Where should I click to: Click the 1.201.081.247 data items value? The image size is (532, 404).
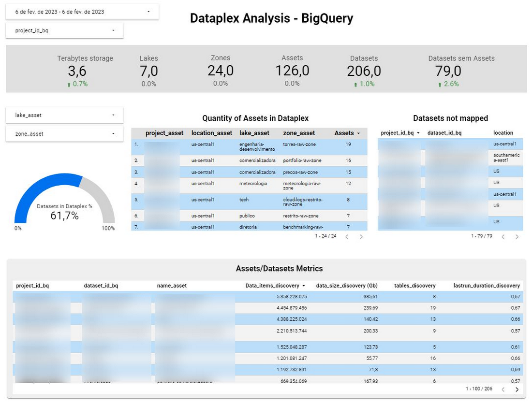292,358
